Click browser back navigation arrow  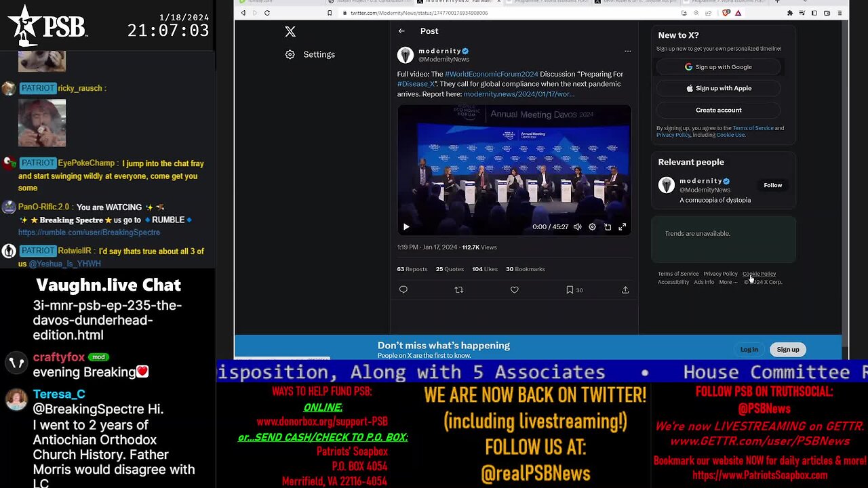tap(243, 13)
